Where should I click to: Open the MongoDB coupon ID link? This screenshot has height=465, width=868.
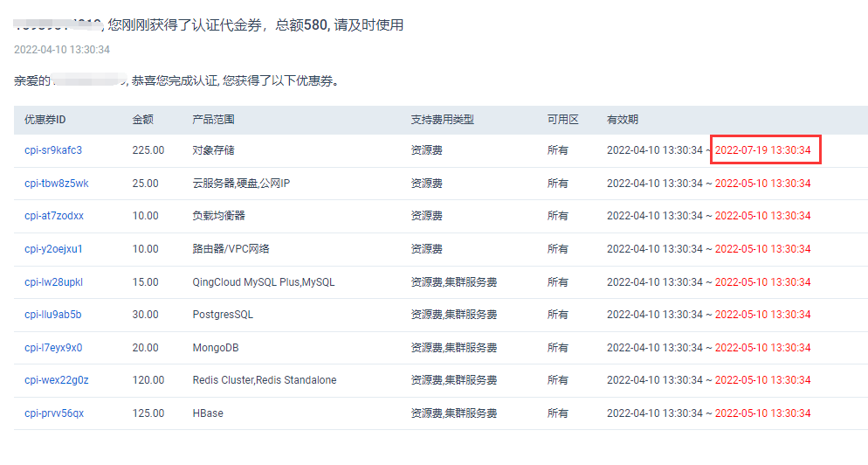(x=53, y=348)
